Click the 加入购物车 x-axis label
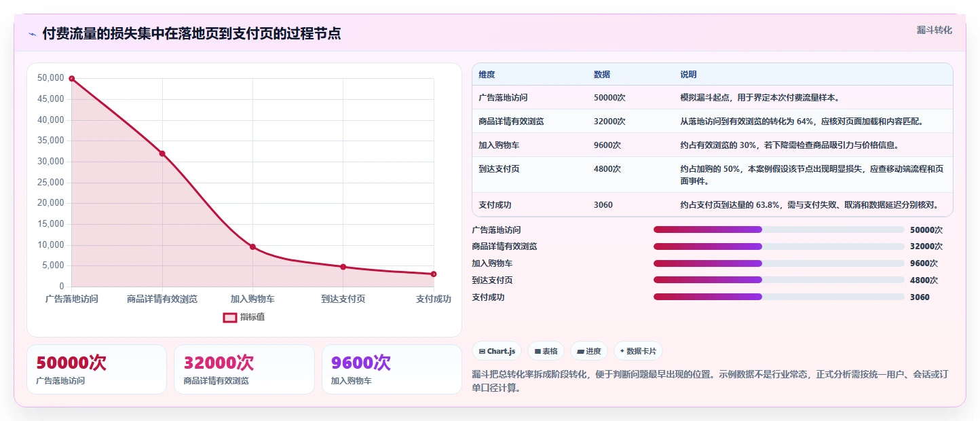 pos(252,299)
